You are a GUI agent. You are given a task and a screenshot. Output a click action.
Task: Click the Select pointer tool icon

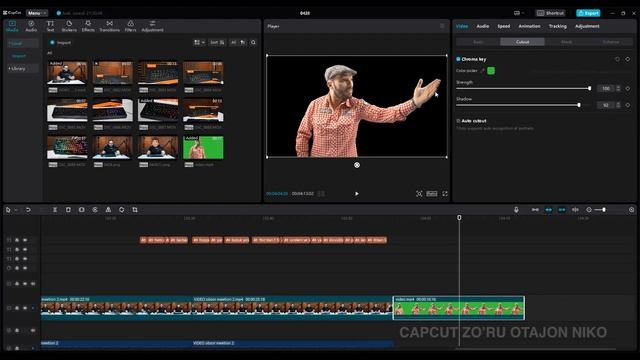(8, 210)
